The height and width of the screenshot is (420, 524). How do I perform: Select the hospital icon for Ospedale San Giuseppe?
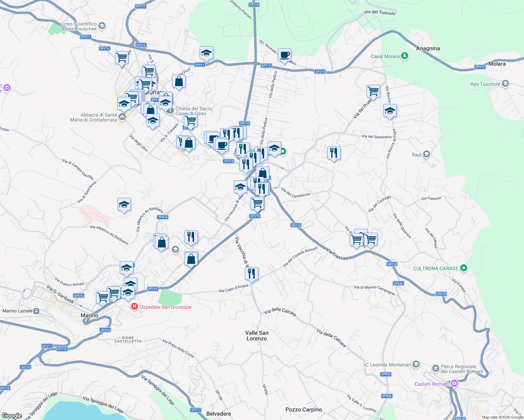[135, 306]
